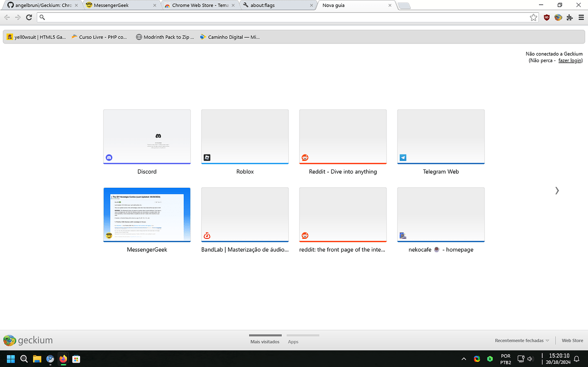Click the right arrow to see more thumbnails
The image size is (588, 367).
pos(557,191)
